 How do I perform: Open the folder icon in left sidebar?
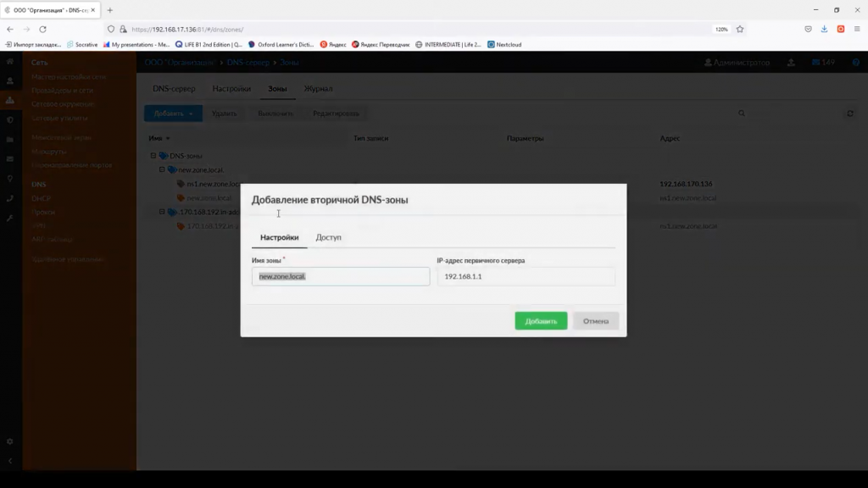pyautogui.click(x=10, y=140)
